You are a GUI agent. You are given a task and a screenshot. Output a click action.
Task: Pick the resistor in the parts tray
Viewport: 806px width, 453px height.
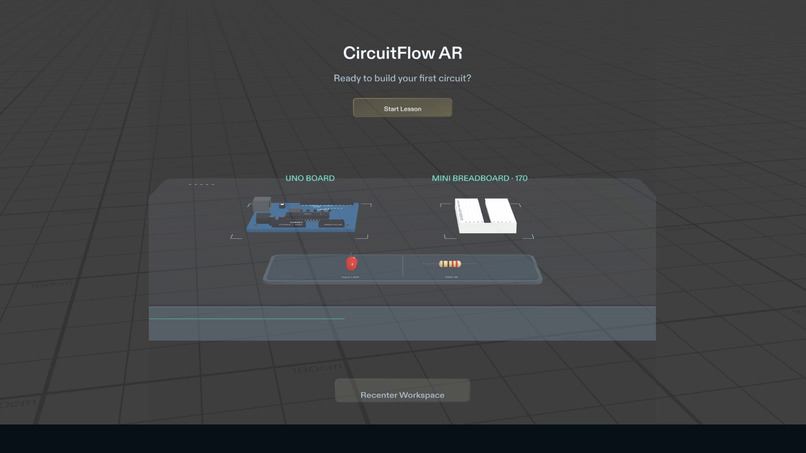tap(450, 264)
